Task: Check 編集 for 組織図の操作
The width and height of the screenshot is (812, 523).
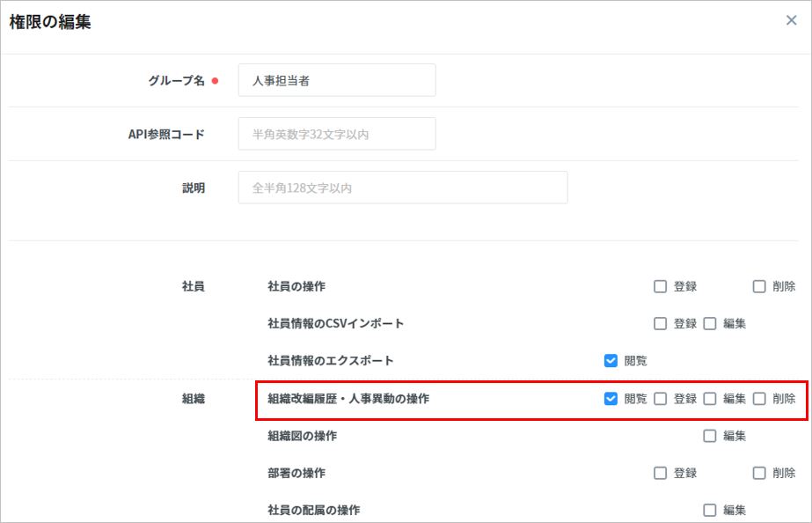Action: pos(710,436)
